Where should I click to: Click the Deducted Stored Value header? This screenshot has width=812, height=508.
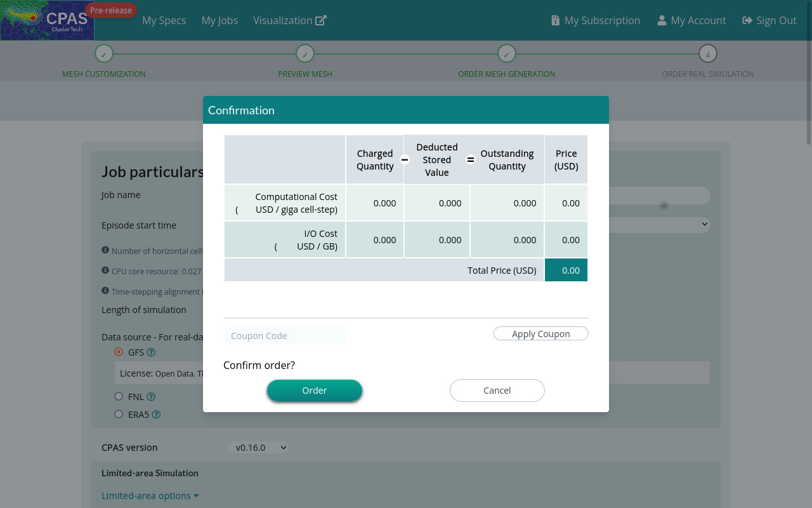pyautogui.click(x=437, y=160)
